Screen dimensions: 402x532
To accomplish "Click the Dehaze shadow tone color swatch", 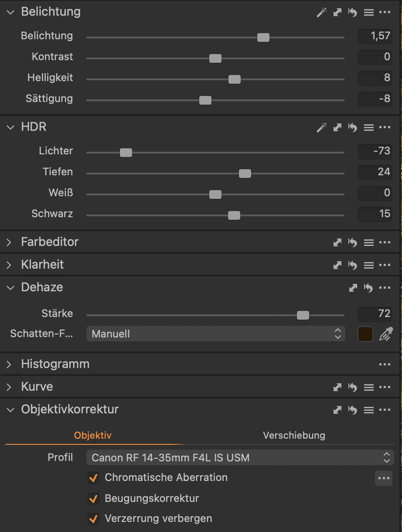I will click(x=365, y=334).
